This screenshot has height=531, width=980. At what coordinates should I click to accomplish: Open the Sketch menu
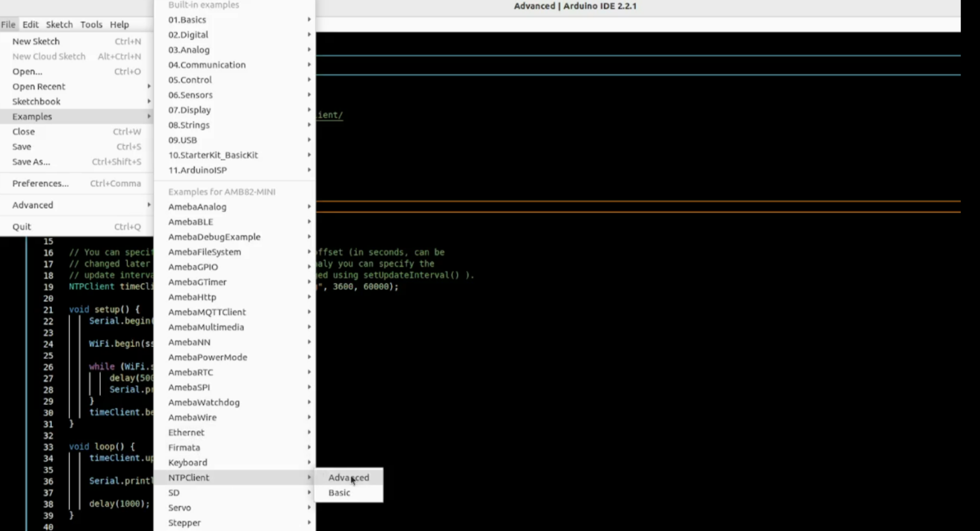pyautogui.click(x=59, y=24)
